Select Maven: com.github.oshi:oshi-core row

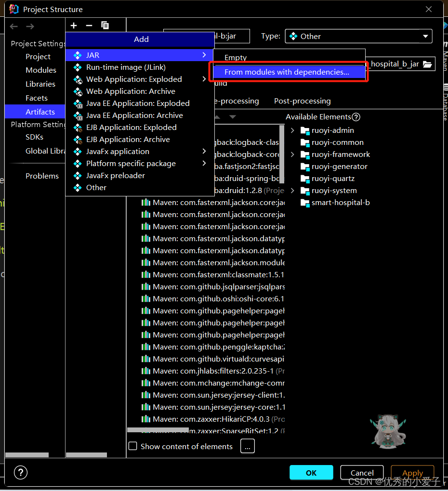tap(213, 299)
